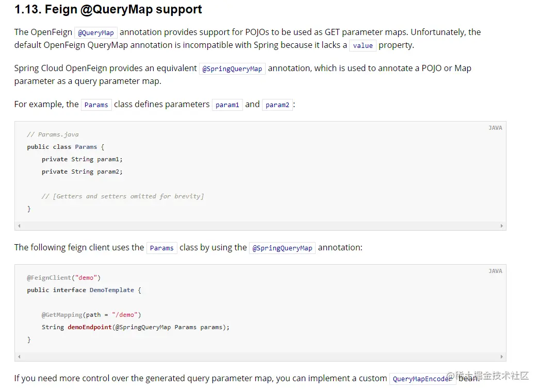Click right scroll arrow of Params code block

pos(501,226)
